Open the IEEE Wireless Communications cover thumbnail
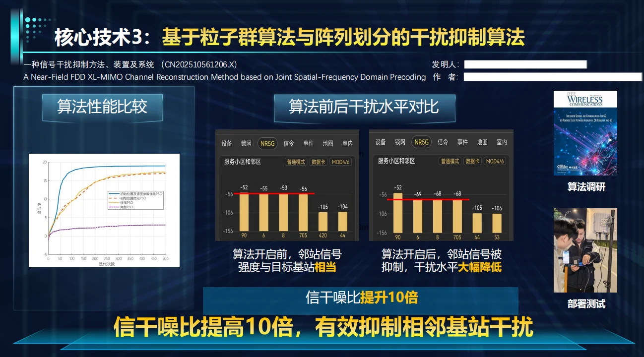 (585, 133)
